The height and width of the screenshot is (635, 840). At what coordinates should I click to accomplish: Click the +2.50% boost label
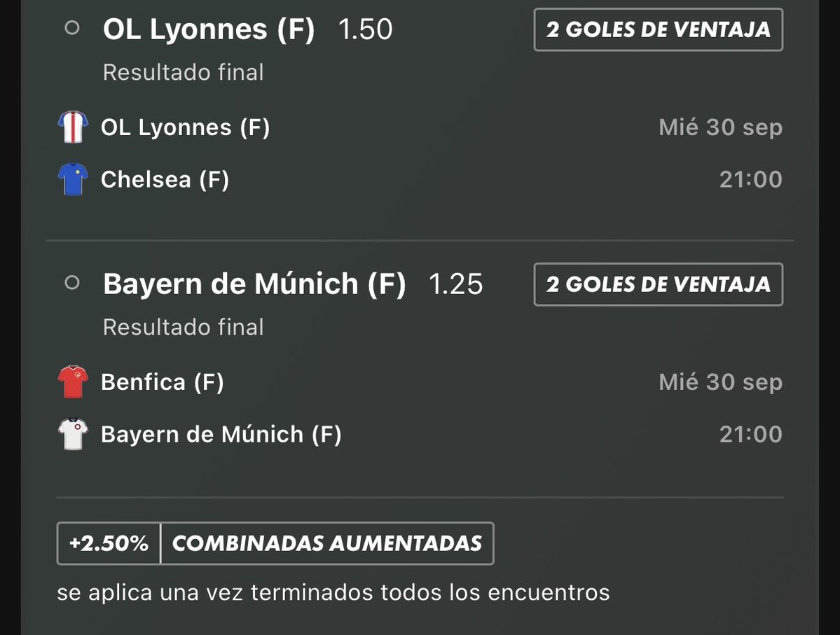[109, 543]
